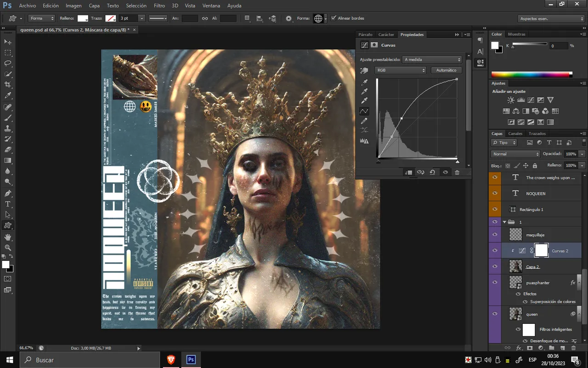Open the Aspectos esen. workspace dropdown
The image size is (588, 368).
tap(551, 19)
